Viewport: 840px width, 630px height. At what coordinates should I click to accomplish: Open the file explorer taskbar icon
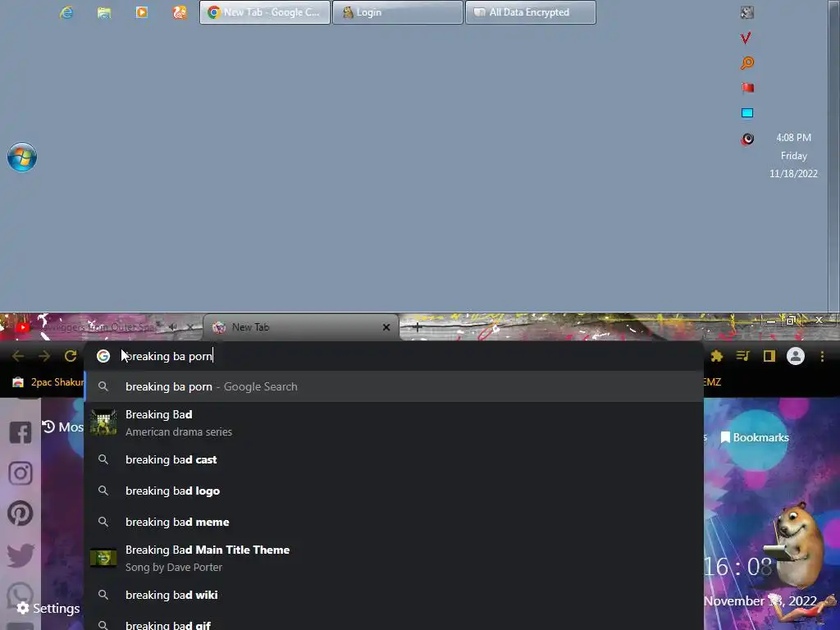(104, 12)
